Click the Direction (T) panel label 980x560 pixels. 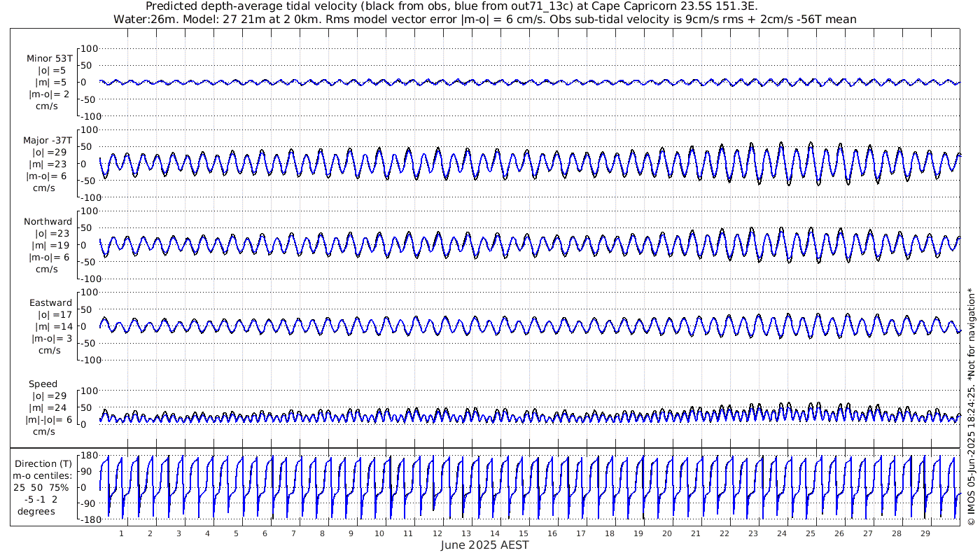45,464
